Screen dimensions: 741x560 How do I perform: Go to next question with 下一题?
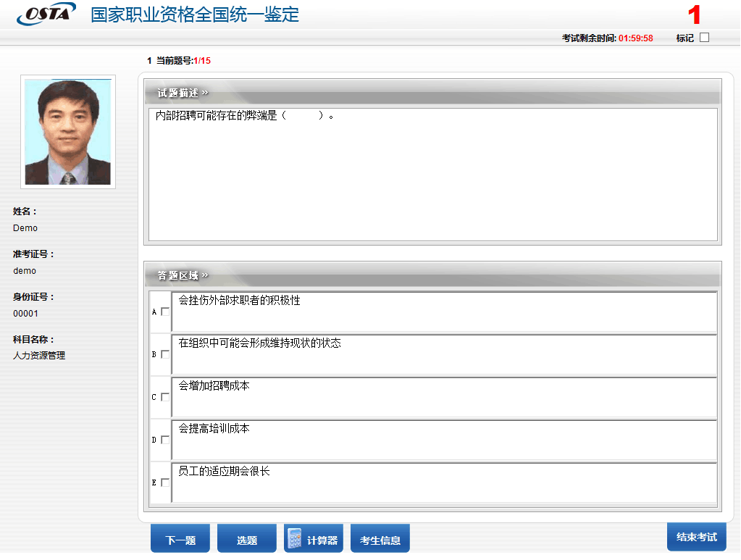click(180, 540)
